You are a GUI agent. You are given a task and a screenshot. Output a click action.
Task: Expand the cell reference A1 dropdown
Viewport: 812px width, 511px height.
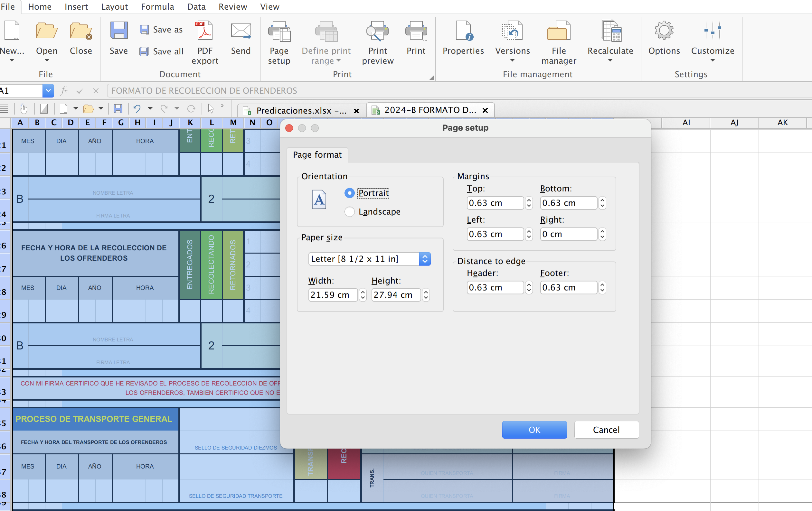point(48,90)
